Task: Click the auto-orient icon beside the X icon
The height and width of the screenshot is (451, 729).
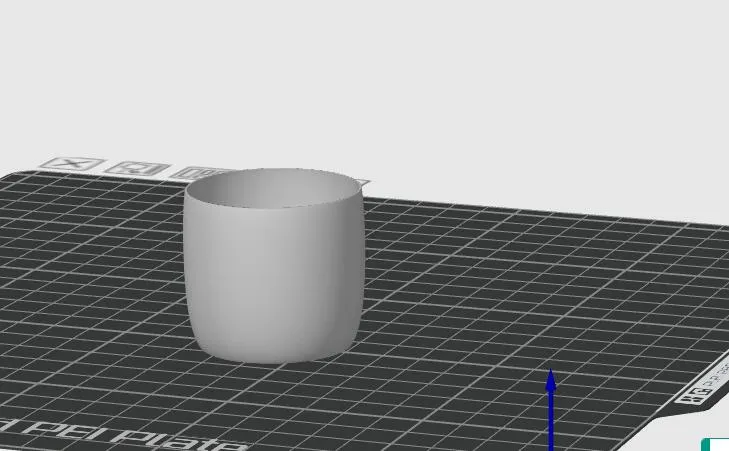Action: [x=138, y=168]
